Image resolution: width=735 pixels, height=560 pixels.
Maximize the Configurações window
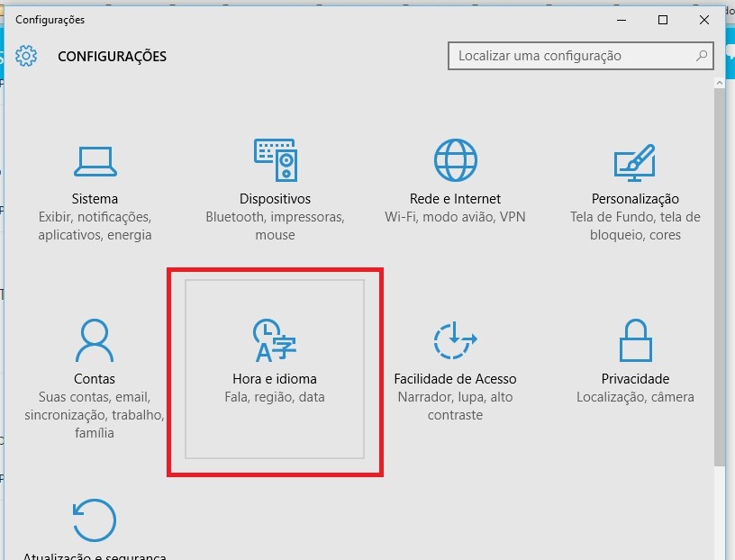(x=663, y=20)
